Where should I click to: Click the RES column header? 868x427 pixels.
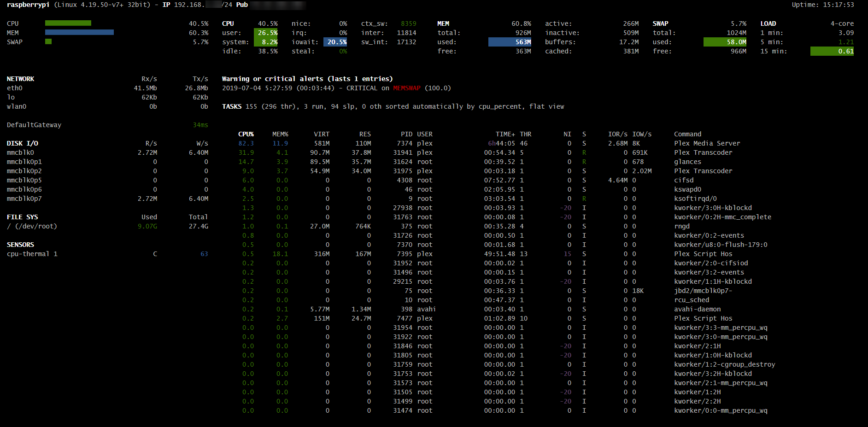click(365, 134)
